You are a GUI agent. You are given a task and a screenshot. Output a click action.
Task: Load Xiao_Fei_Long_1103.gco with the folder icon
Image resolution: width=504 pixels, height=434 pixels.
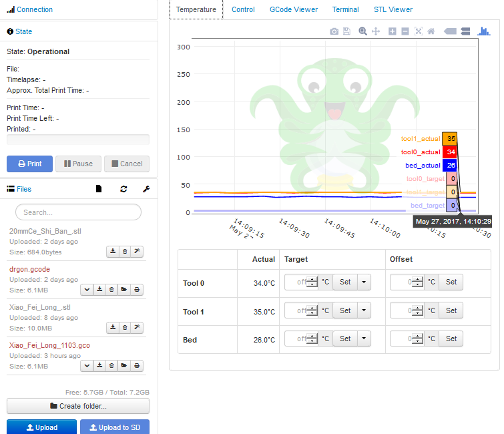click(x=123, y=365)
